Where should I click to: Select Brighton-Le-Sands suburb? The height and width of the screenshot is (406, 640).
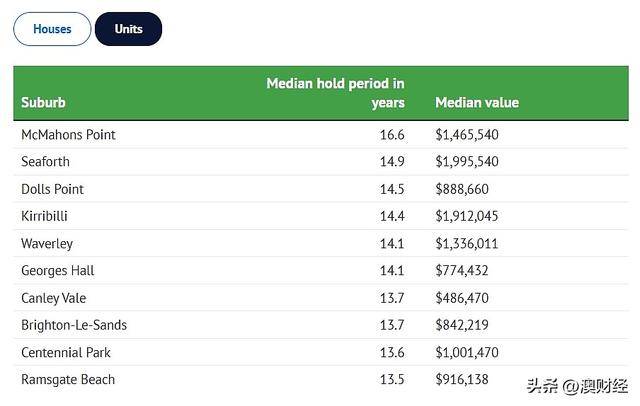tap(74, 325)
